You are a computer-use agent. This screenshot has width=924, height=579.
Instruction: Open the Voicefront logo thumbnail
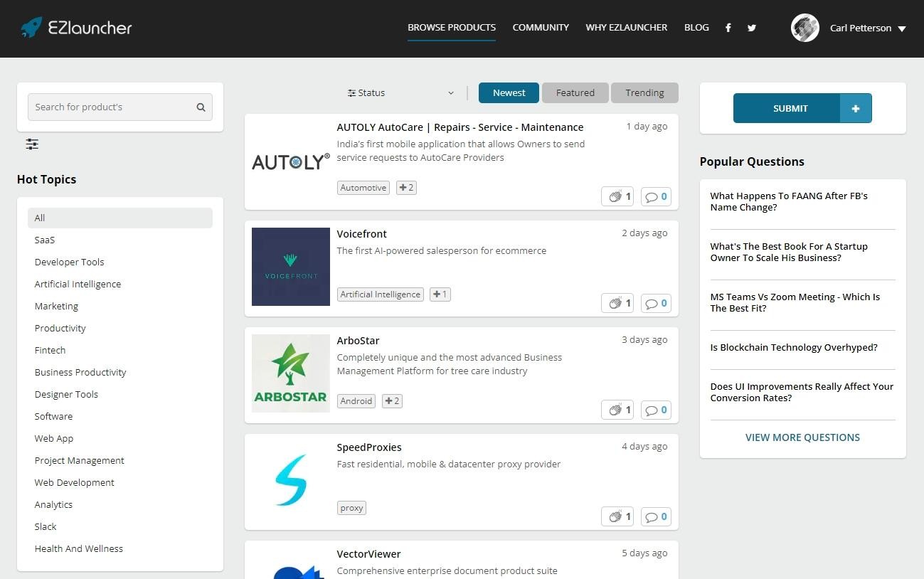coord(291,267)
